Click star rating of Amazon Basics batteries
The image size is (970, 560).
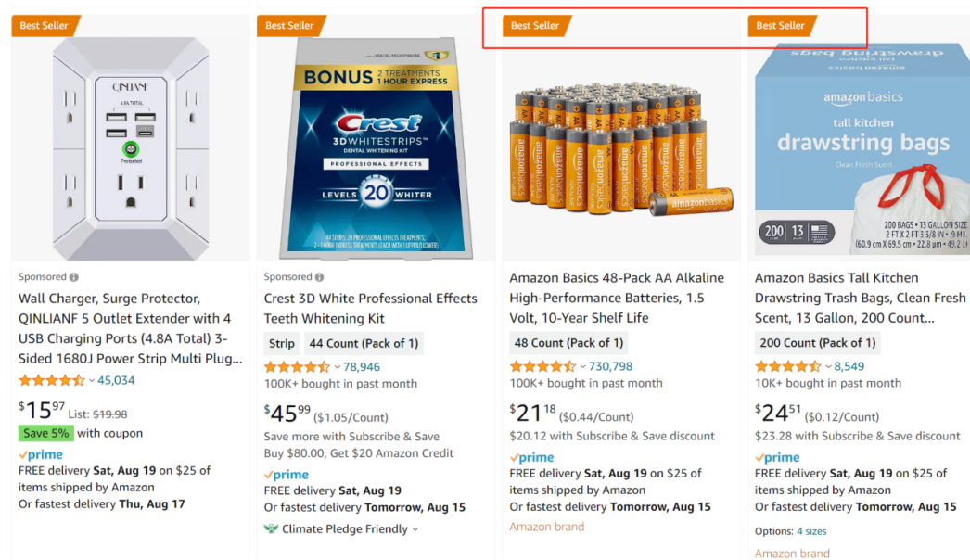(x=542, y=367)
